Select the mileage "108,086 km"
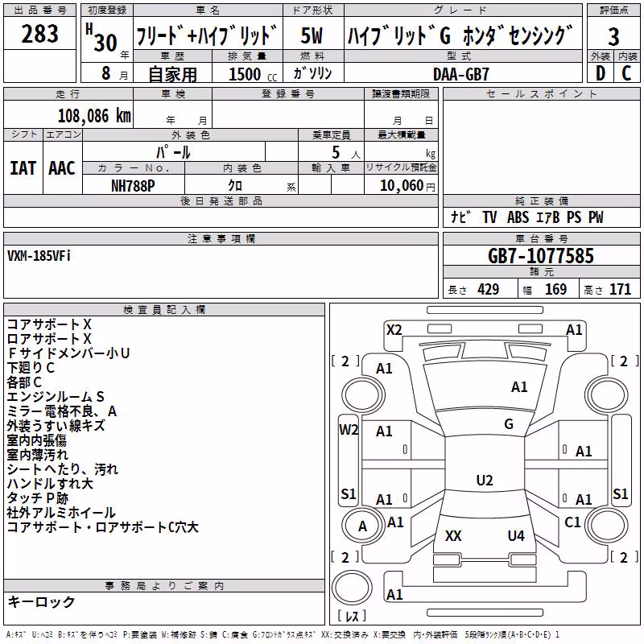Image resolution: width=644 pixels, height=644 pixels. [x=94, y=116]
